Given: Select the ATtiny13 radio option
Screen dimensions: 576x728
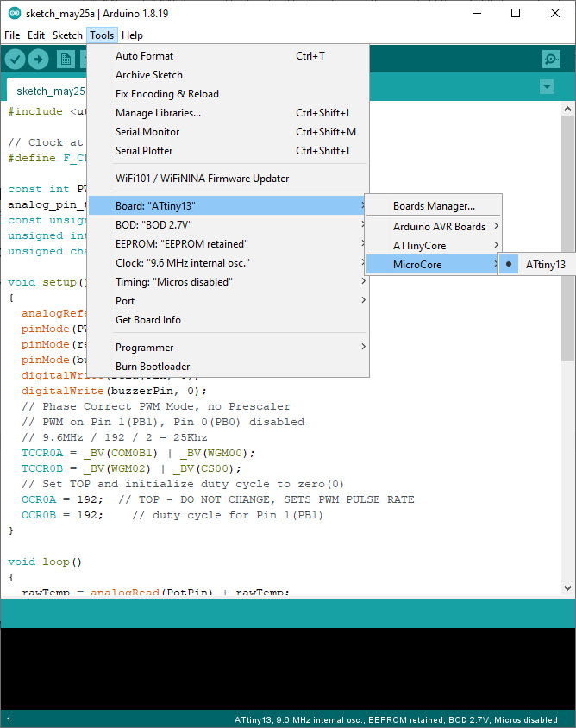Looking at the screenshot, I should click(545, 265).
